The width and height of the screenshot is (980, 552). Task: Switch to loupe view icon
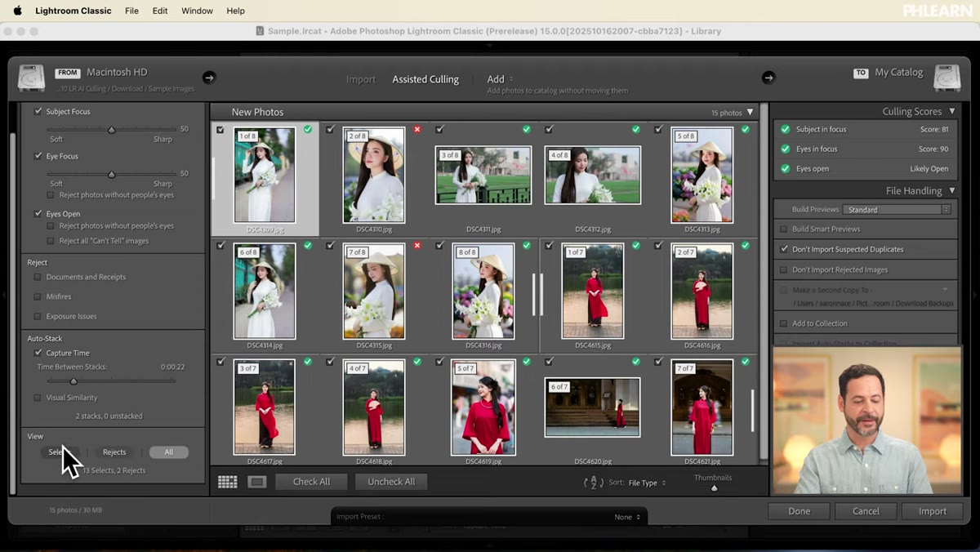257,482
